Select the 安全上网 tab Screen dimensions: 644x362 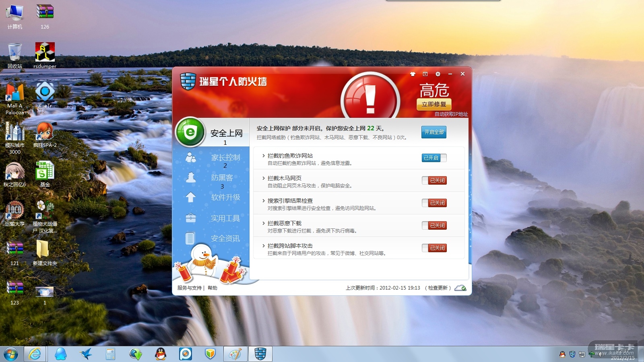coord(226,133)
